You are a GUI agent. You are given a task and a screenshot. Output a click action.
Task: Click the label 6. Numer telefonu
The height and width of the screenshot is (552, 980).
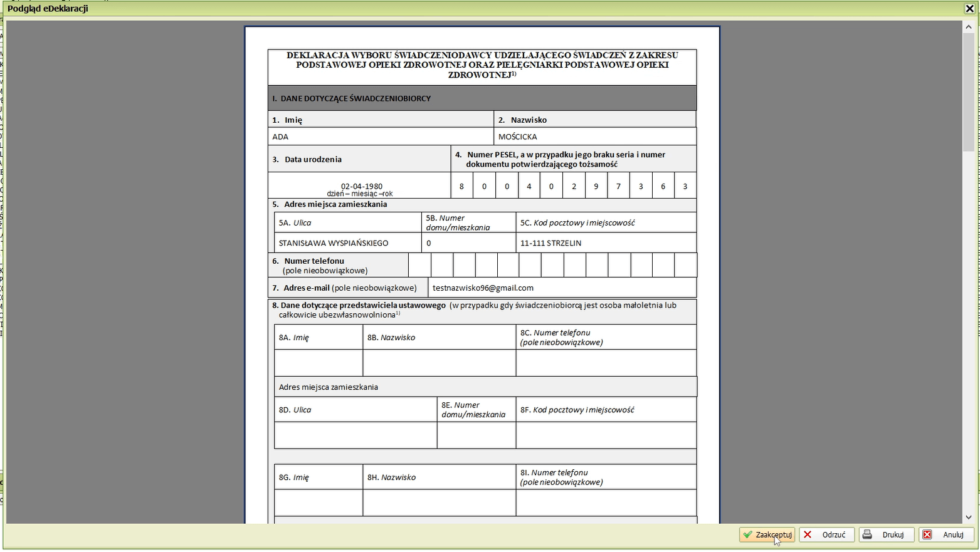308,261
